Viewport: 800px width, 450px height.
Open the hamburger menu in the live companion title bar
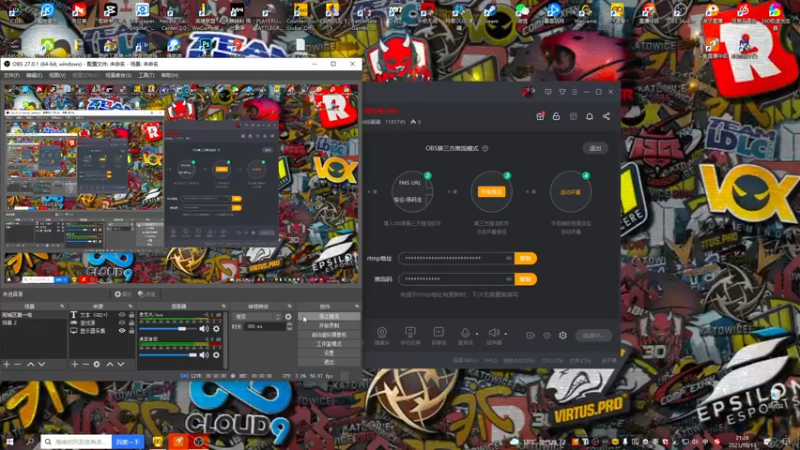[x=574, y=92]
